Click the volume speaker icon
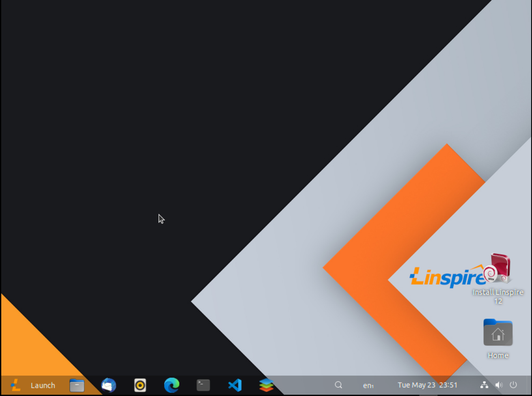This screenshot has width=532, height=396. coord(499,385)
